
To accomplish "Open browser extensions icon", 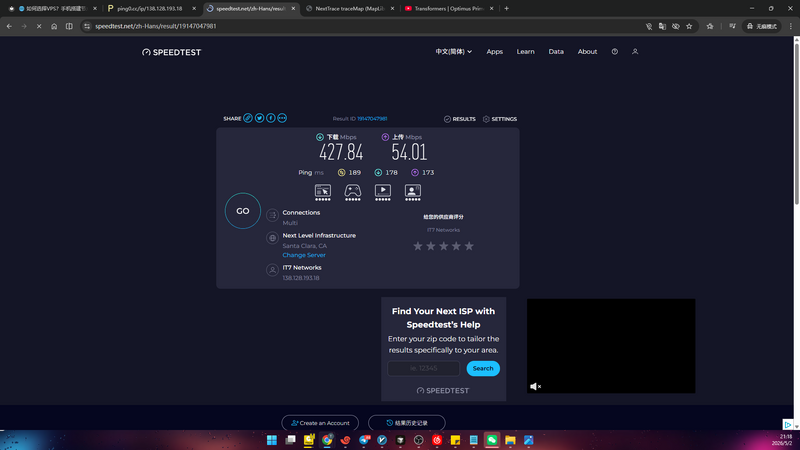I will (710, 26).
